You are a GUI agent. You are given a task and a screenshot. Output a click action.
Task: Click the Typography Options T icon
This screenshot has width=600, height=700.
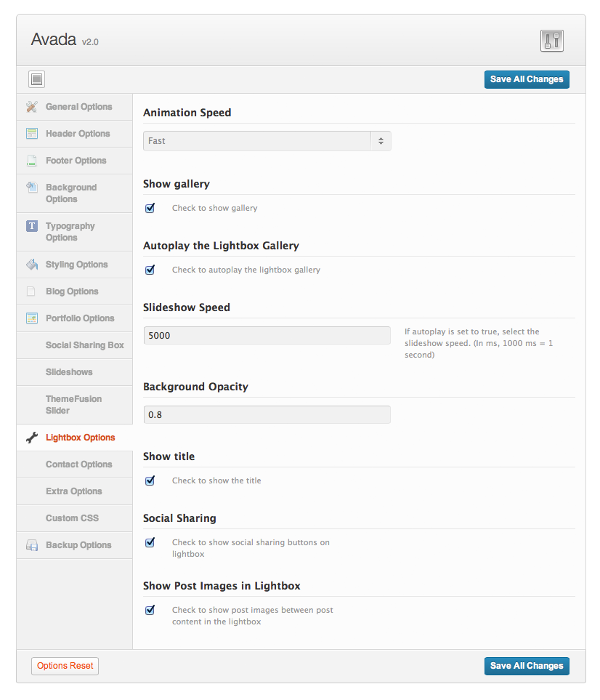click(31, 226)
